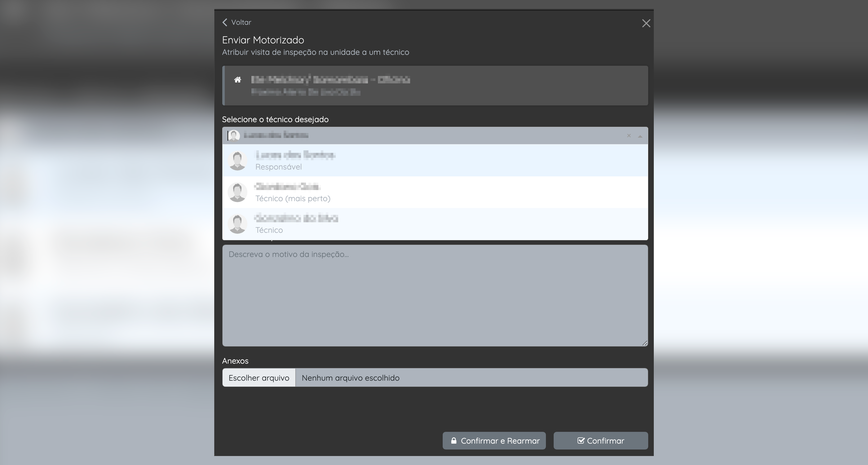The image size is (868, 465).
Task: Focus the inspection reason text area
Action: [x=435, y=295]
